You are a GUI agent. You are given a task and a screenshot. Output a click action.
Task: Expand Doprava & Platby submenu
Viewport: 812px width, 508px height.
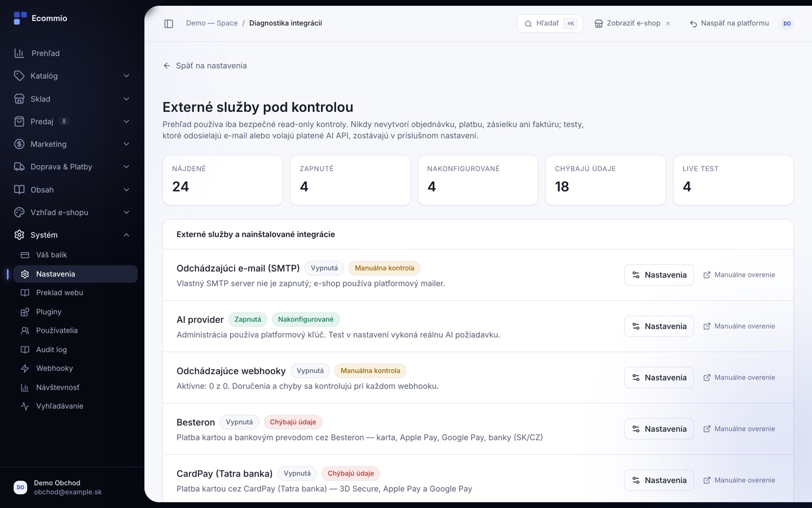pyautogui.click(x=72, y=167)
